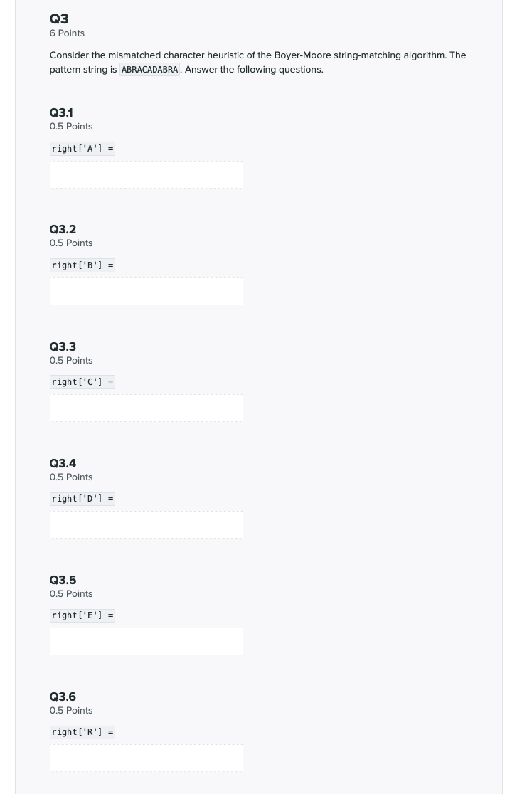Click the Boyer-Moore question description text

pos(257,63)
